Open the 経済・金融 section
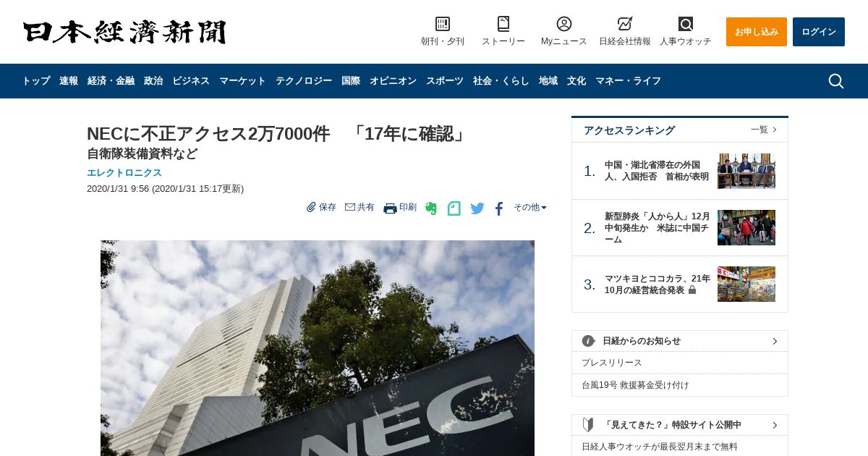Screen dimensions: 868x456 click(x=111, y=81)
